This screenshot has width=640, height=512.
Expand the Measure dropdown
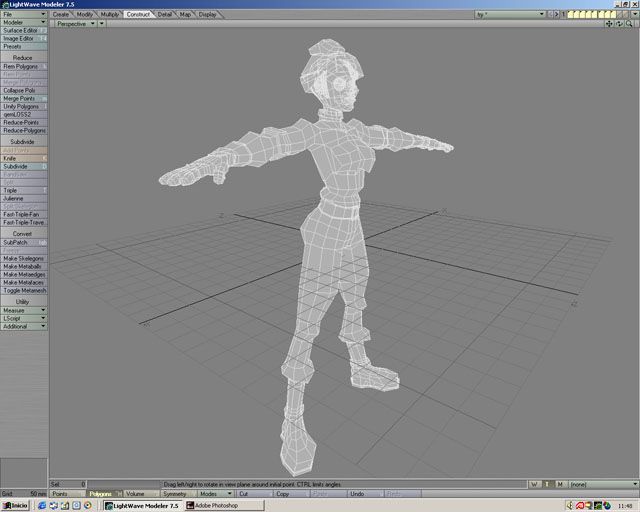click(24, 310)
